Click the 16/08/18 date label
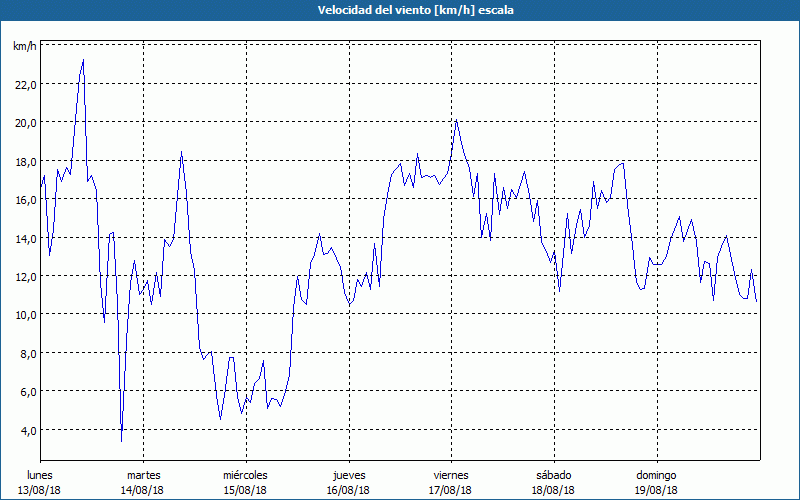This screenshot has height=500, width=800. (348, 490)
